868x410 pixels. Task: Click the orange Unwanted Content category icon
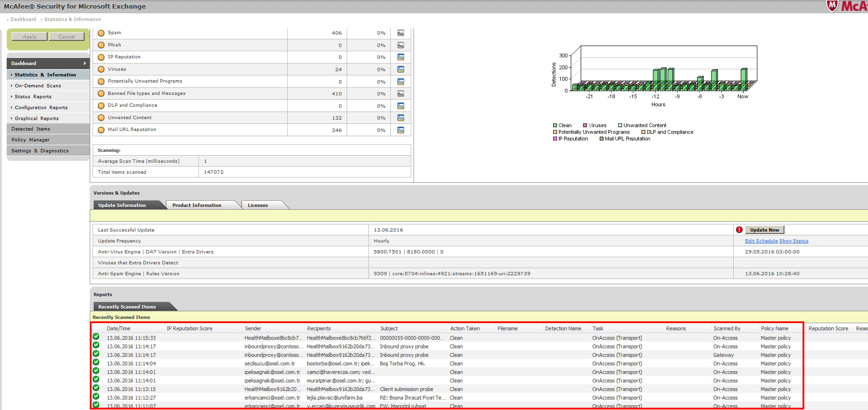pos(101,118)
